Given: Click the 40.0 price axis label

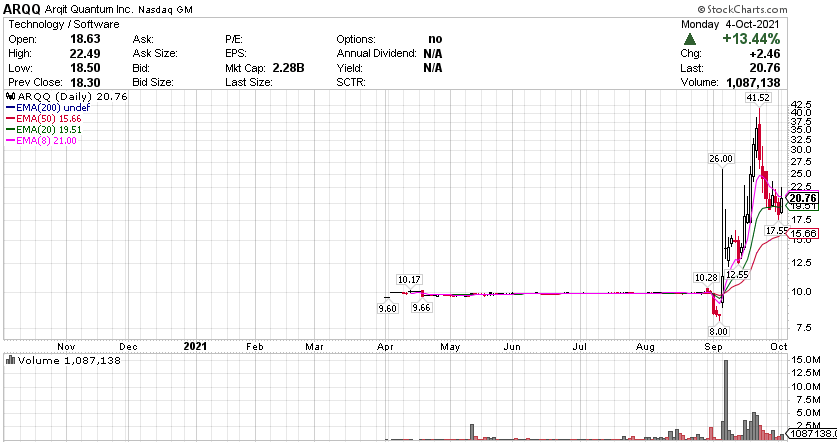Looking at the screenshot, I should [x=801, y=113].
